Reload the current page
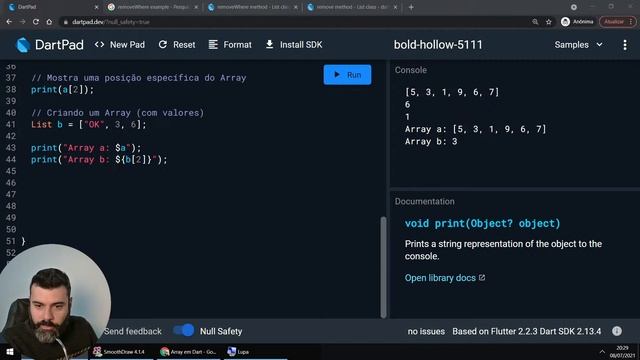This screenshot has height=360, width=640. point(36,22)
